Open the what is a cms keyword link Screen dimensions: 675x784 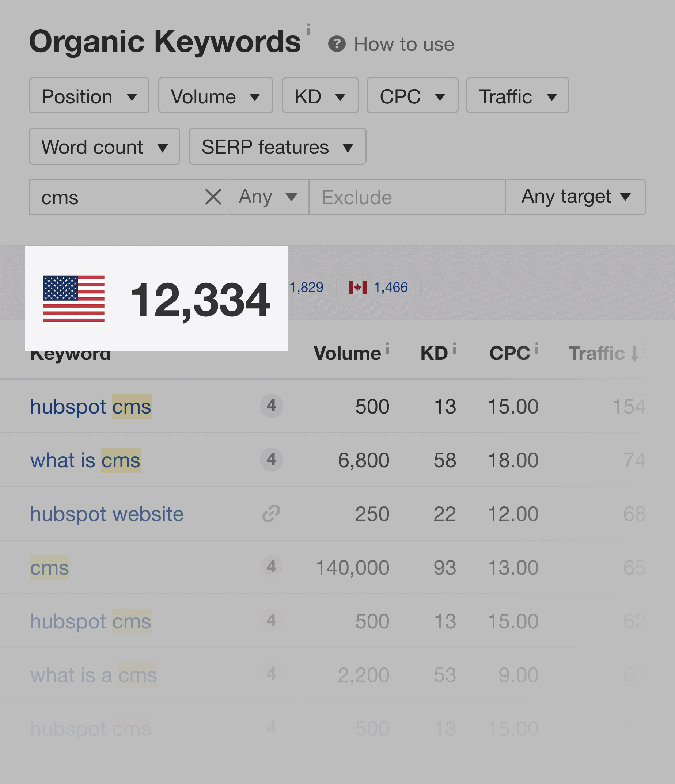pos(94,675)
